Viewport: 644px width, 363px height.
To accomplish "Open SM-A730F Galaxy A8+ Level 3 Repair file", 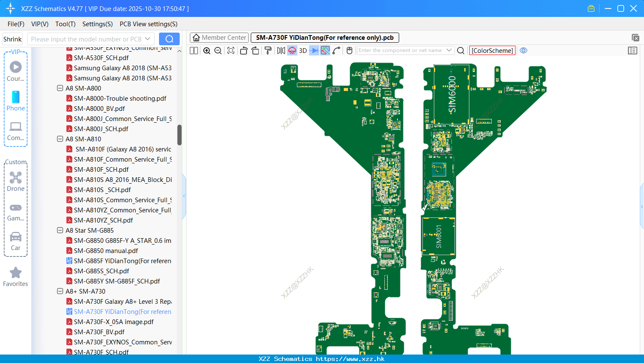I will (x=123, y=302).
